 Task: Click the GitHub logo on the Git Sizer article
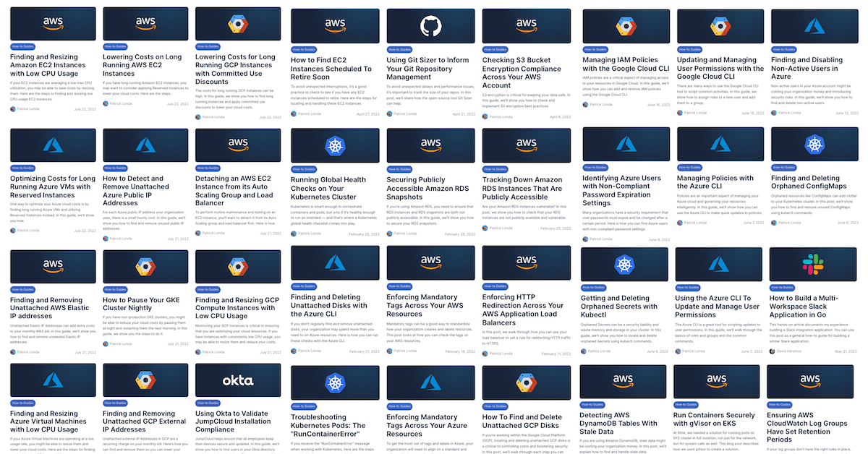(430, 26)
